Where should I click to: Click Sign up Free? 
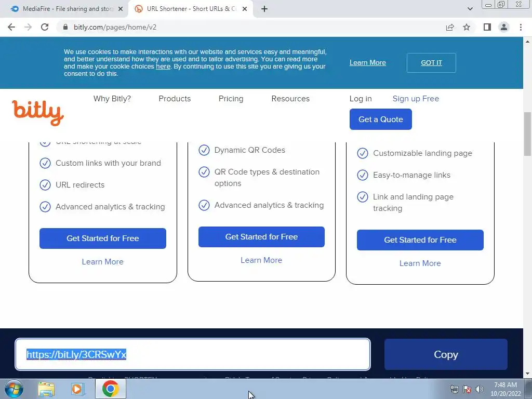(416, 99)
